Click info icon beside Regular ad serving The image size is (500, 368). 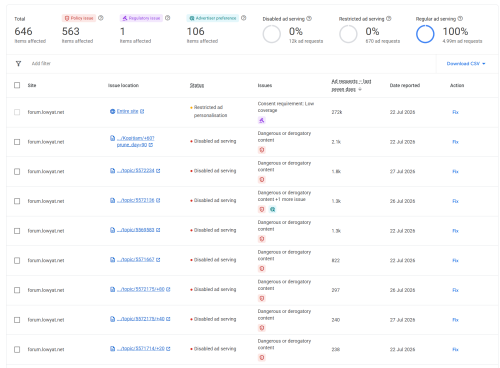pyautogui.click(x=460, y=19)
